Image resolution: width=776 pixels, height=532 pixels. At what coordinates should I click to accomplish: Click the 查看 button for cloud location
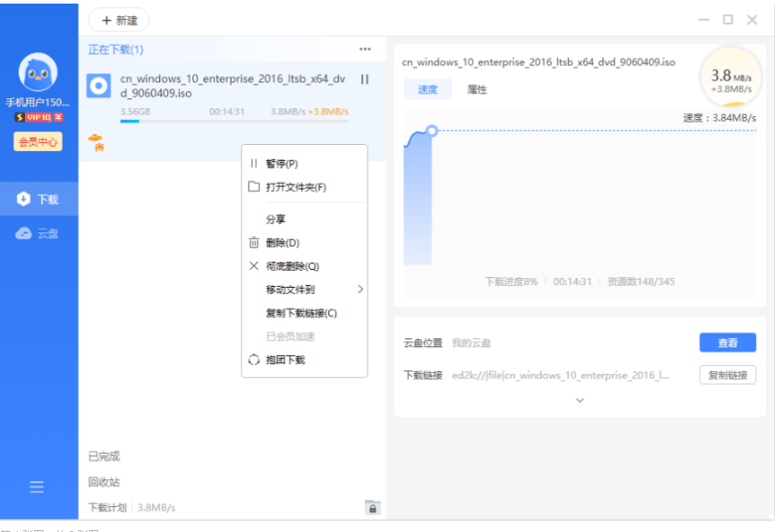tap(728, 342)
